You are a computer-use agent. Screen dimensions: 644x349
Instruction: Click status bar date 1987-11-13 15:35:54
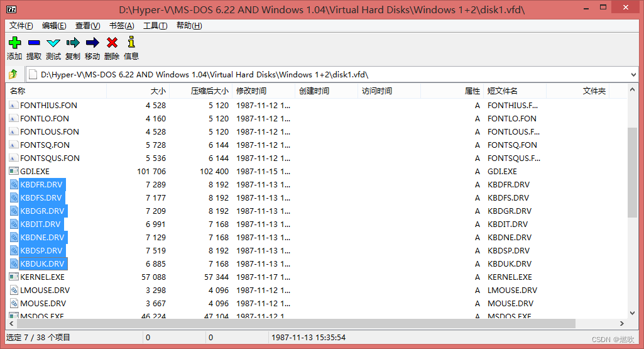point(308,338)
